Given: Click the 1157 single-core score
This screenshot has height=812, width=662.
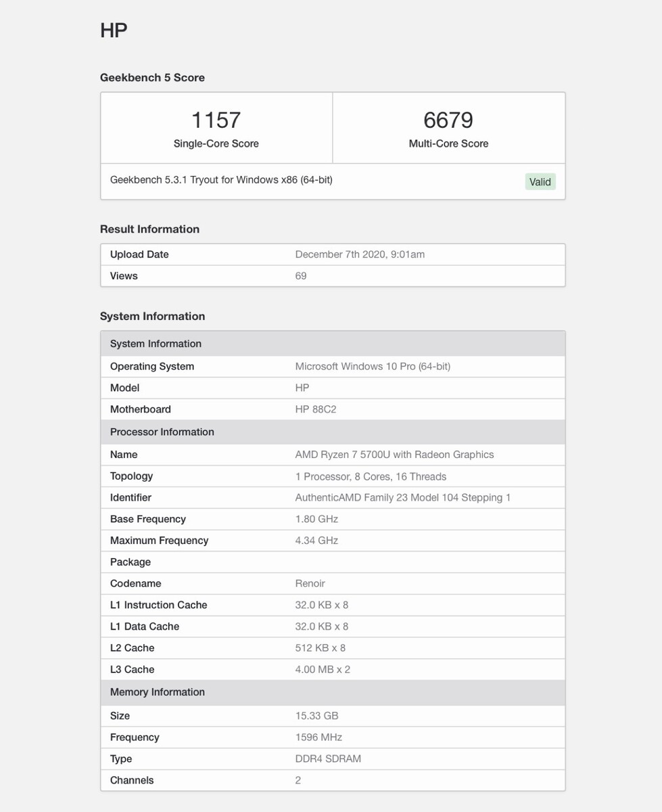Looking at the screenshot, I should point(216,120).
